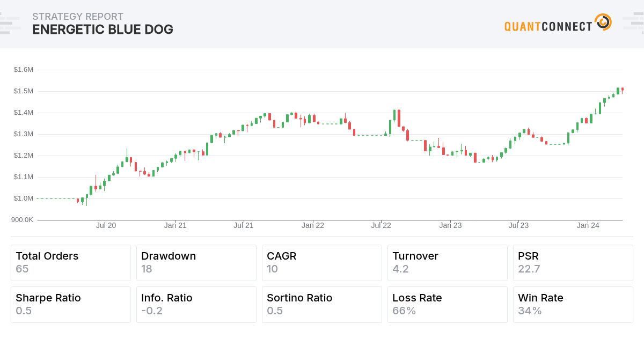Click the QUANTCONNECT wordmark text
This screenshot has height=339, width=644.
(548, 26)
